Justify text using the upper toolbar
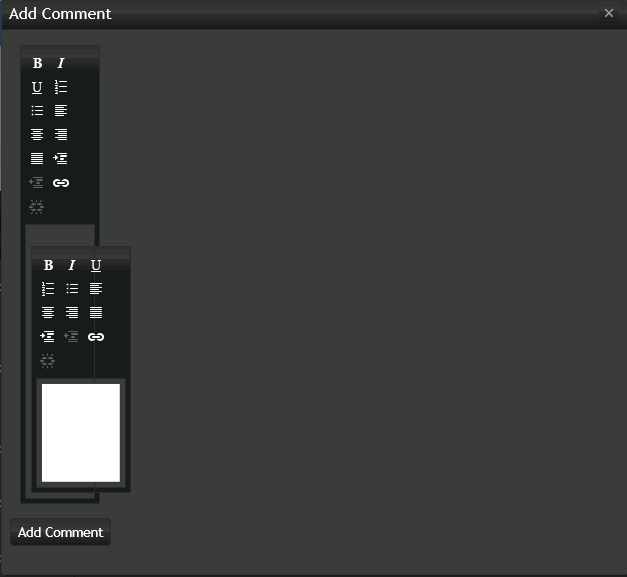The width and height of the screenshot is (627, 577). 37,158
